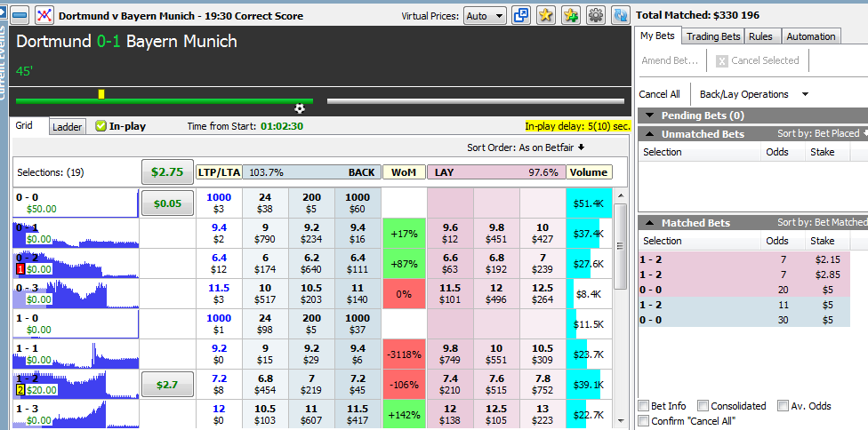
Task: Back 0 - 2 at 6.4 for $111
Action: point(358,264)
